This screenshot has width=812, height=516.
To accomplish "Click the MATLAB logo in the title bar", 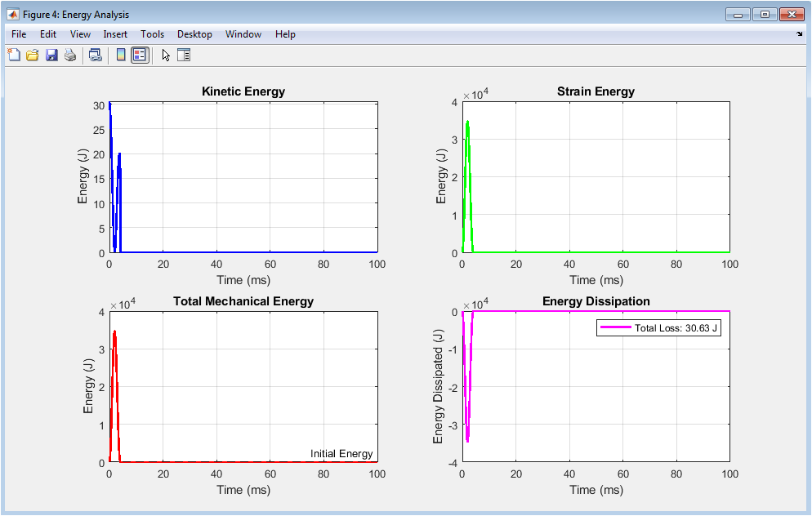I will click(x=13, y=15).
